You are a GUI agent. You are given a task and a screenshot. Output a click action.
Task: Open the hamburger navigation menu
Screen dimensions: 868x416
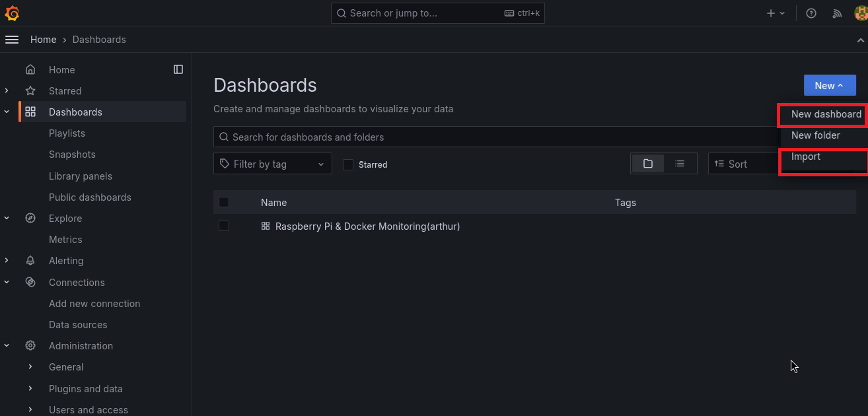[x=12, y=40]
